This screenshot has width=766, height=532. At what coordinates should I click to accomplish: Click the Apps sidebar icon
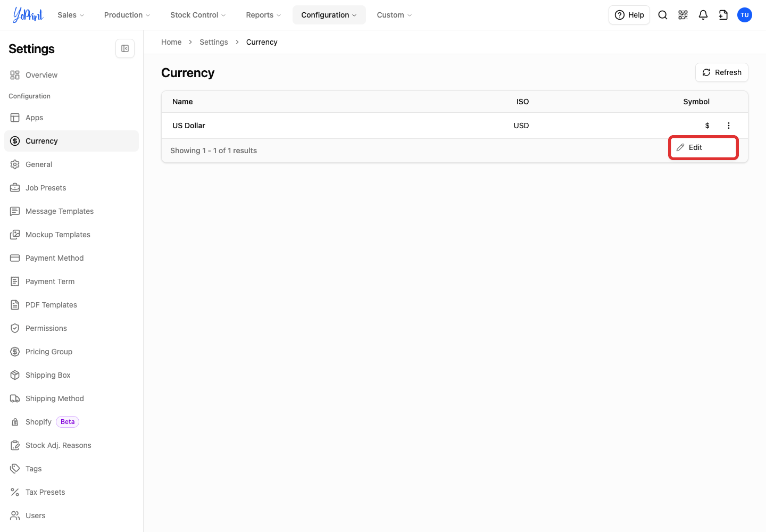click(x=15, y=118)
